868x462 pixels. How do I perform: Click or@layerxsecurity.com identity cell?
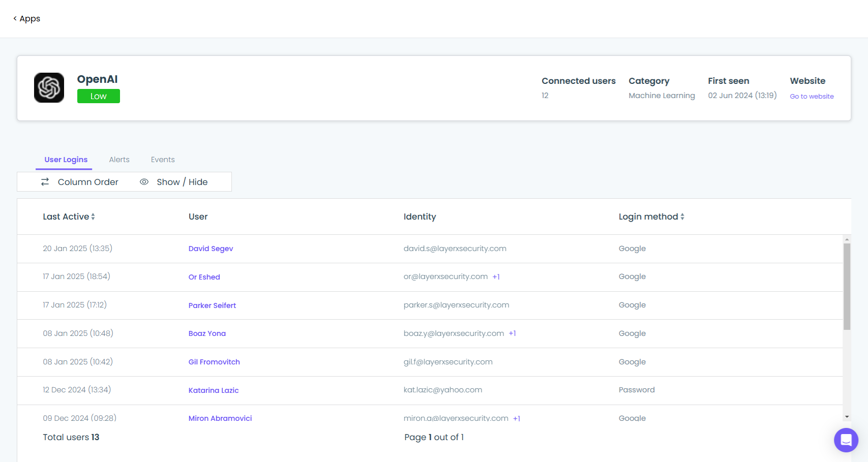click(x=445, y=276)
